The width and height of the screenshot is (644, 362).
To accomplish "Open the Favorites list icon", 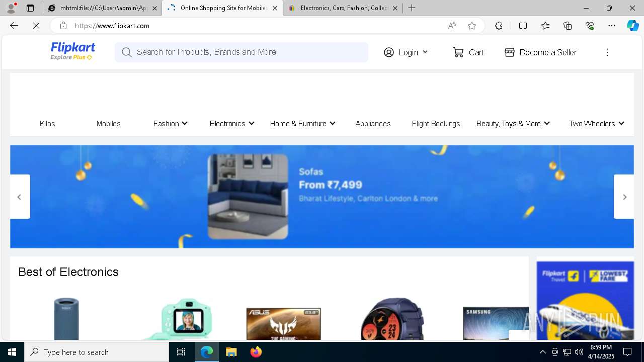I will tap(545, 26).
